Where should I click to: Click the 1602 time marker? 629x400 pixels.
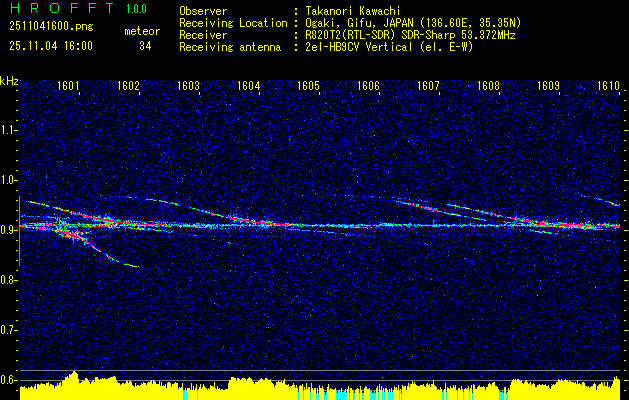[x=128, y=85]
